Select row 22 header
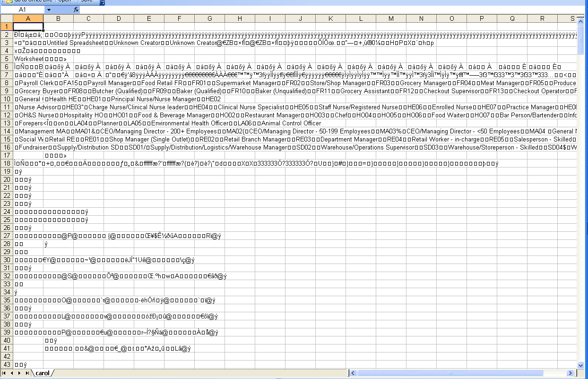This screenshot has width=588, height=379. [7, 195]
